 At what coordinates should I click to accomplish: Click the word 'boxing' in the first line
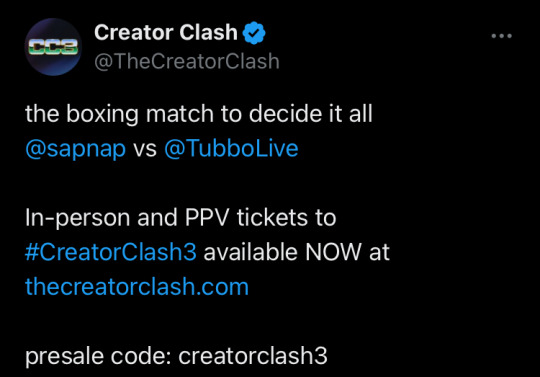click(102, 115)
